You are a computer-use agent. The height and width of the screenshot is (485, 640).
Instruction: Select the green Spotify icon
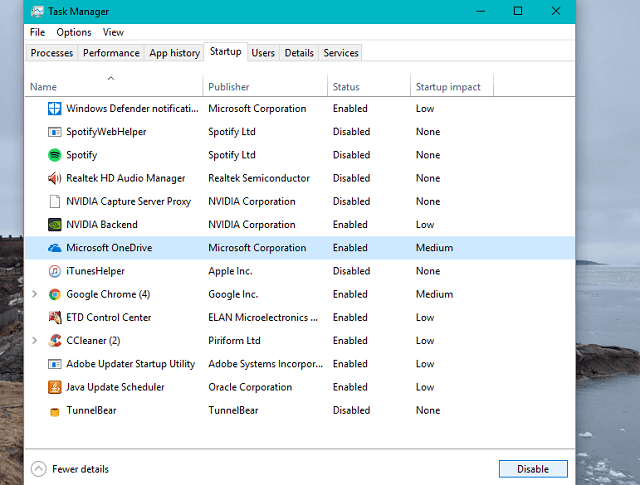click(54, 155)
